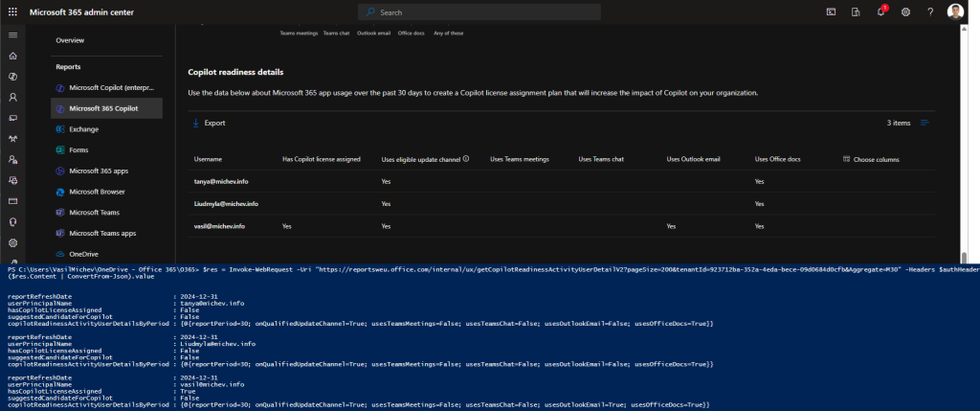The width and height of the screenshot is (980, 411).
Task: Open the notifications bell icon
Action: pyautogui.click(x=880, y=11)
